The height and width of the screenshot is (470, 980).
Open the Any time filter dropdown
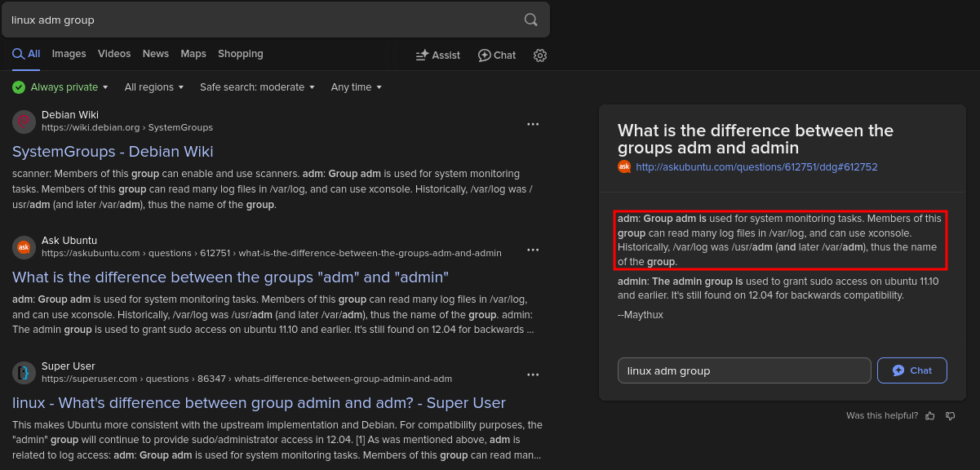coord(357,87)
